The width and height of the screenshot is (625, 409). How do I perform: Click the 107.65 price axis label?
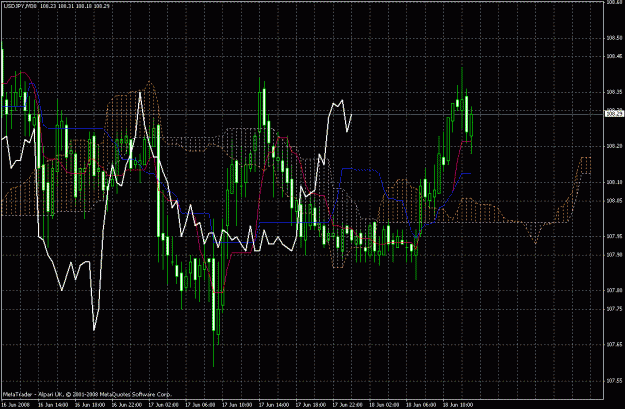tap(614, 344)
